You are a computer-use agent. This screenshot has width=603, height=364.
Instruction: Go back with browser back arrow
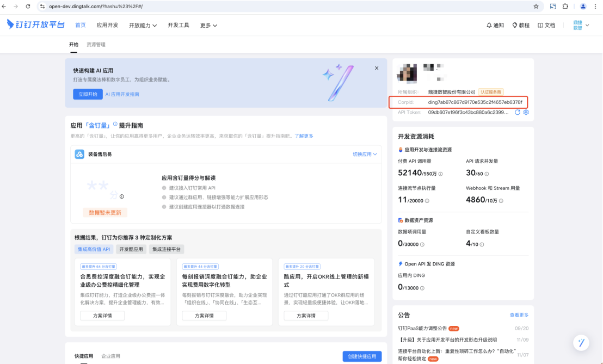(x=4, y=6)
